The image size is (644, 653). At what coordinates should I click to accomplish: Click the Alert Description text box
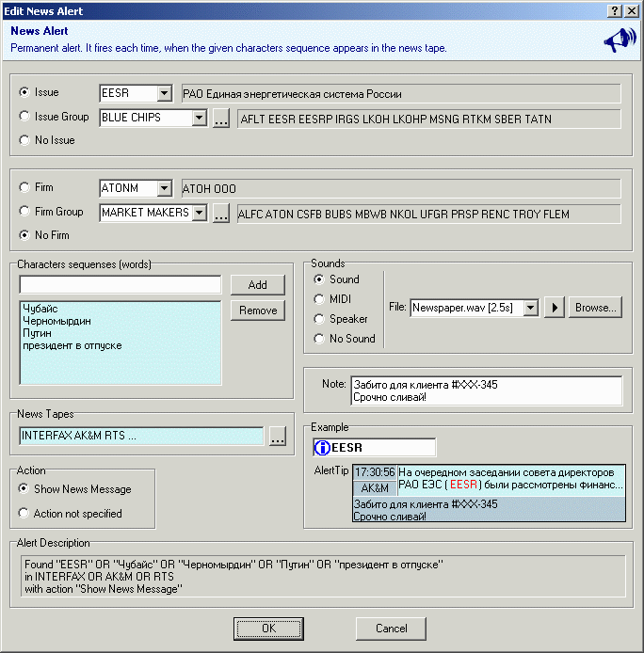point(323,577)
